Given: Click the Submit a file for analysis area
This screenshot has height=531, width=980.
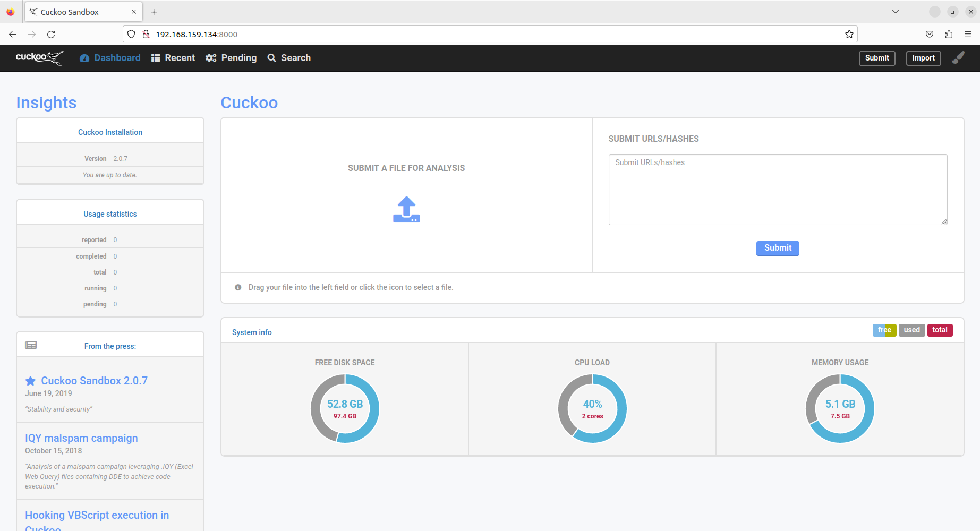Looking at the screenshot, I should click(x=406, y=195).
